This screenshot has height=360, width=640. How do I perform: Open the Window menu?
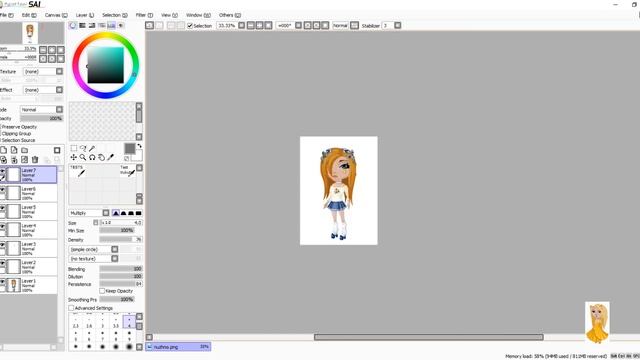tap(198, 15)
